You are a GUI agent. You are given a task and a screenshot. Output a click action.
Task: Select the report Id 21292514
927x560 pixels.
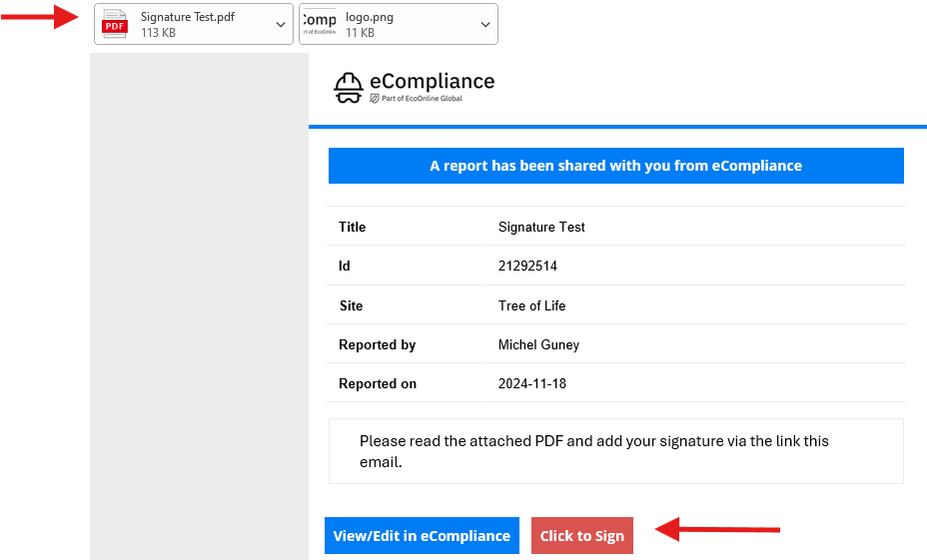click(528, 266)
